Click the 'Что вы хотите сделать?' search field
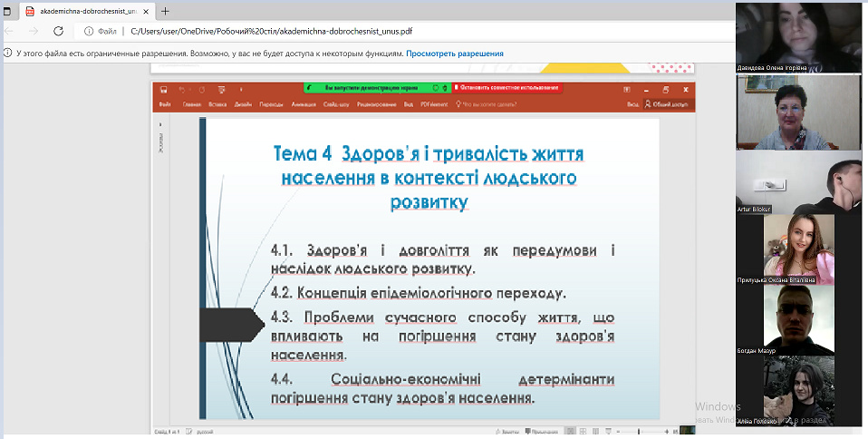 (x=486, y=104)
